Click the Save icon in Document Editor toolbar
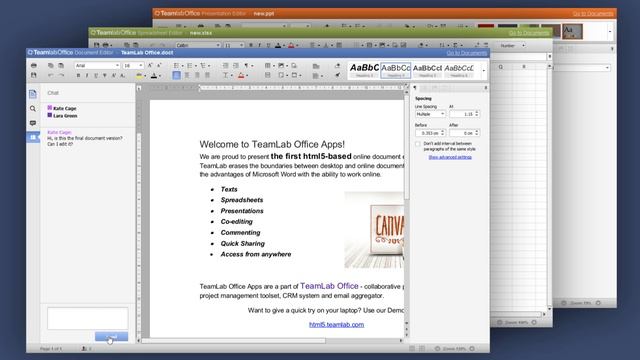Viewport: 640px width, 360px height. coord(33,75)
